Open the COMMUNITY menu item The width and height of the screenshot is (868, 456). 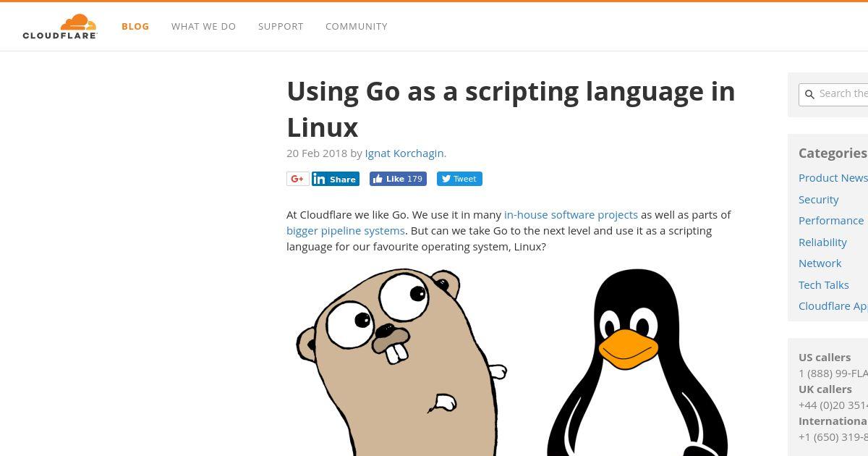[357, 26]
